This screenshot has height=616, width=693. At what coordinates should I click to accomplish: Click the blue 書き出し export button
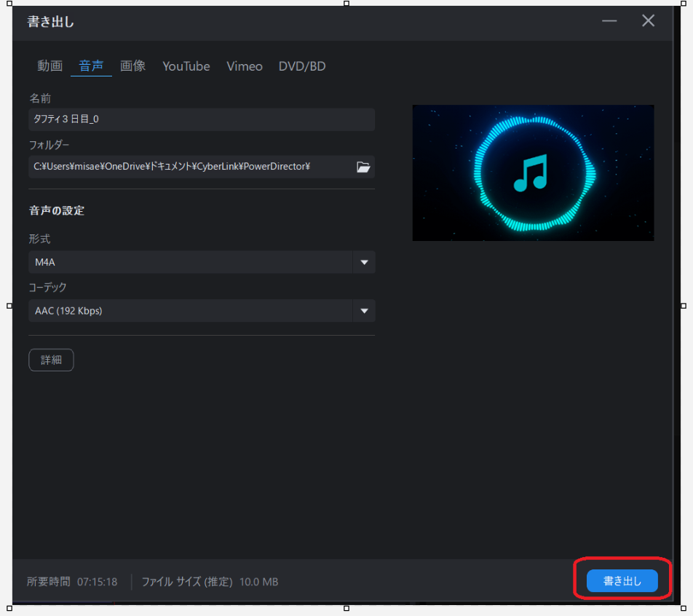pyautogui.click(x=622, y=581)
